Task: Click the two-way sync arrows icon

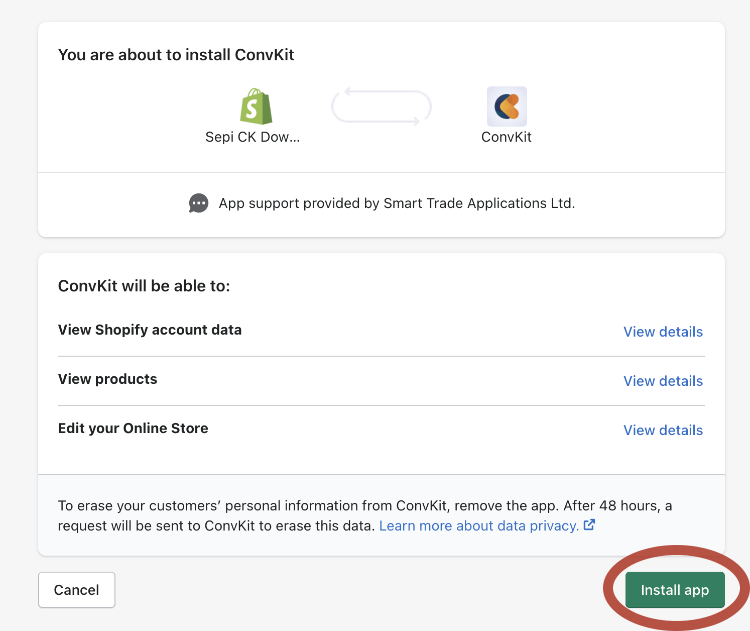Action: click(381, 106)
